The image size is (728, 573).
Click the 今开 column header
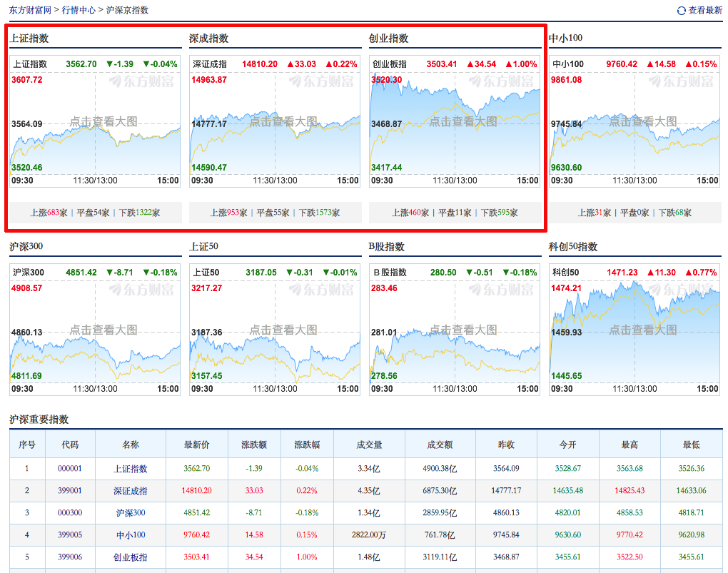tap(568, 445)
